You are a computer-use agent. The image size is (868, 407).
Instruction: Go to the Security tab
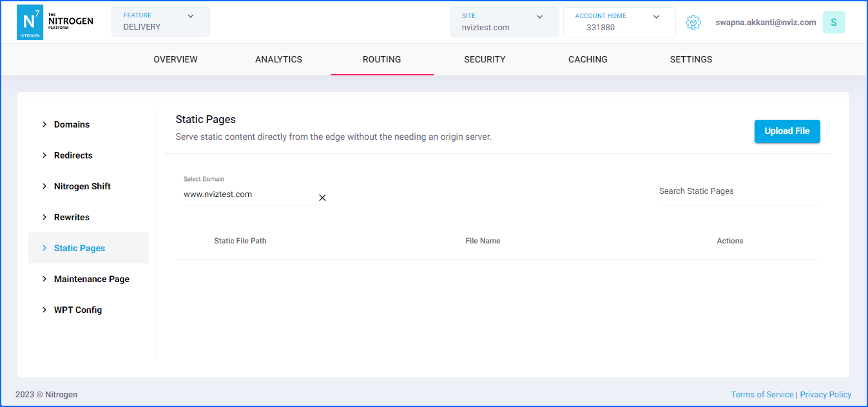pos(485,59)
